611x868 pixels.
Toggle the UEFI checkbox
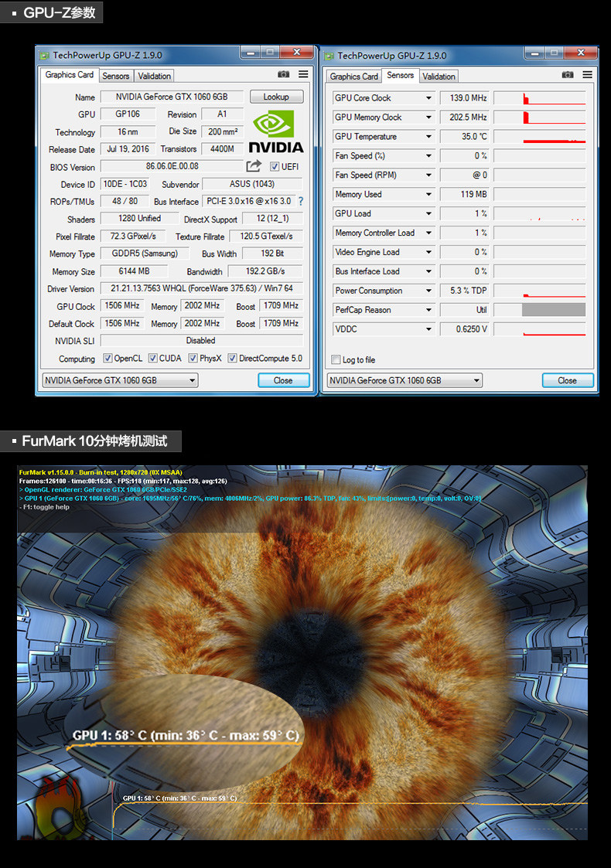pos(275,166)
